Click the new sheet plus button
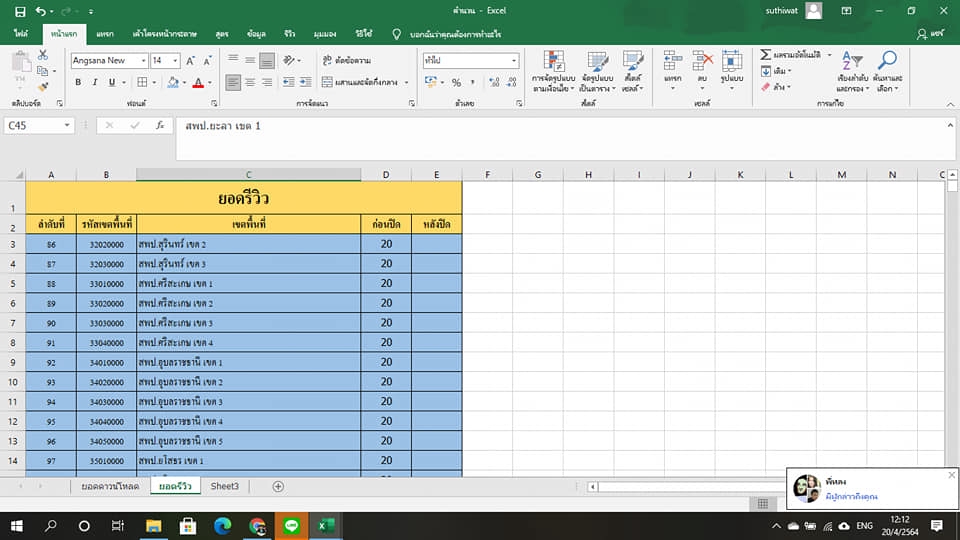This screenshot has width=960, height=540. [x=278, y=486]
